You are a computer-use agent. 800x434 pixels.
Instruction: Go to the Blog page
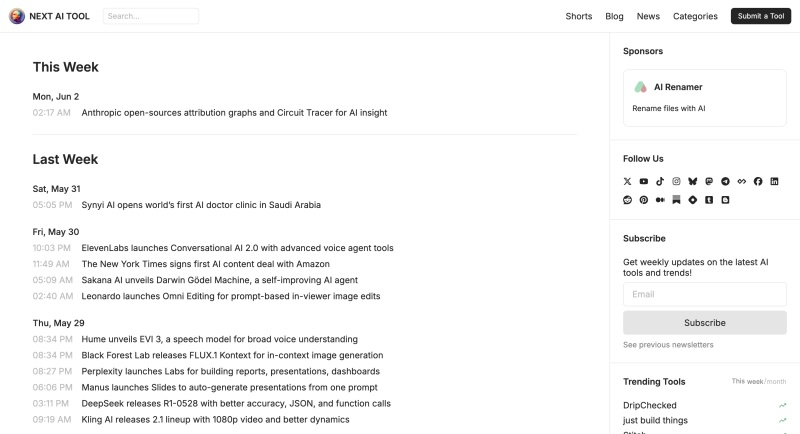tap(614, 16)
